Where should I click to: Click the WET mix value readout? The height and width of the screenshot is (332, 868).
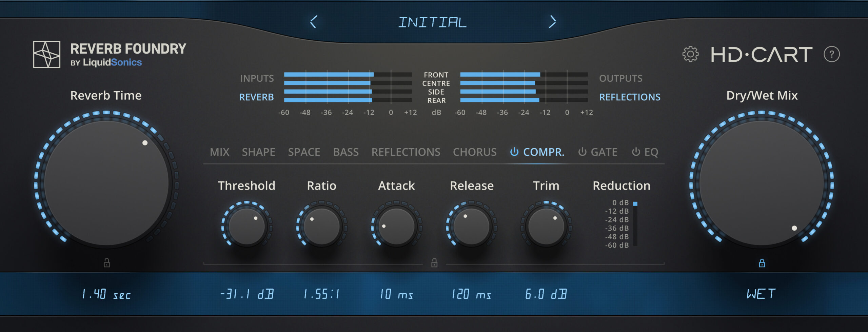[x=761, y=294]
